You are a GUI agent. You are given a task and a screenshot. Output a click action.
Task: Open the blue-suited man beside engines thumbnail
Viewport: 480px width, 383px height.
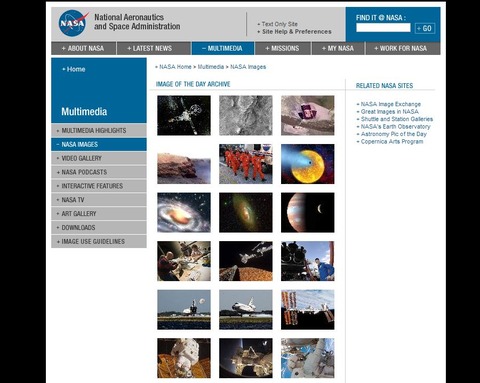[x=308, y=261]
